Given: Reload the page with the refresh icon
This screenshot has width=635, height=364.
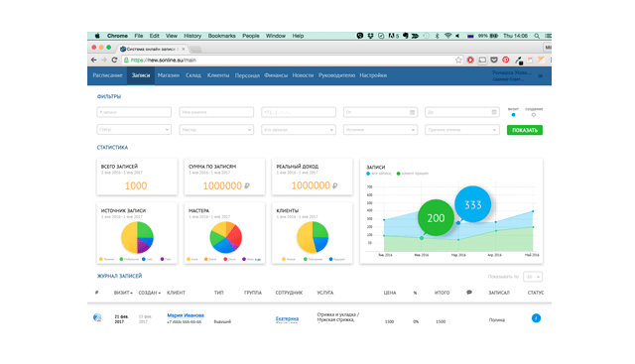Looking at the screenshot, I should 114,60.
